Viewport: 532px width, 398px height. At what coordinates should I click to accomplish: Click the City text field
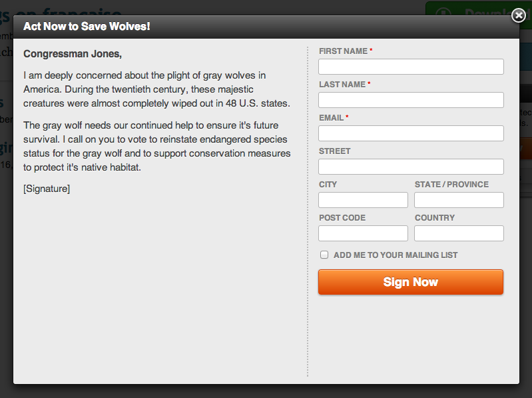click(363, 200)
